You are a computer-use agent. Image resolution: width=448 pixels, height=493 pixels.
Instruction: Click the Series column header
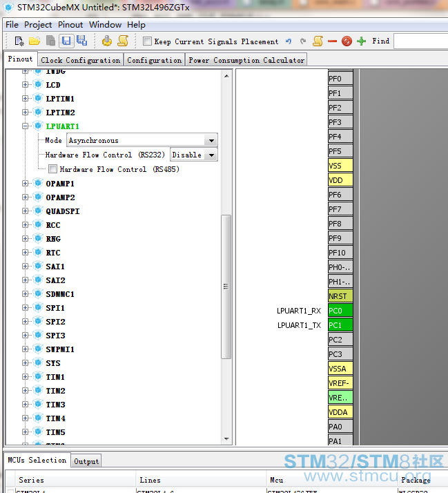pyautogui.click(x=75, y=480)
